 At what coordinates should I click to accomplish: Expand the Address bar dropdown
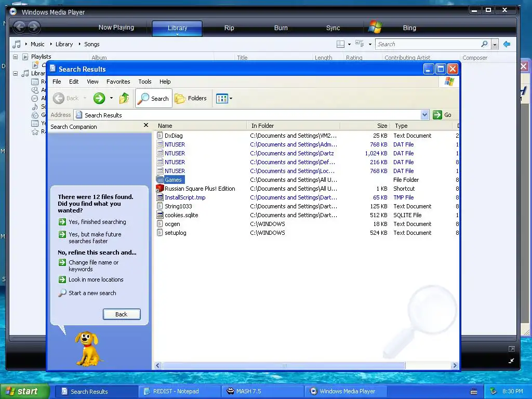pos(424,115)
